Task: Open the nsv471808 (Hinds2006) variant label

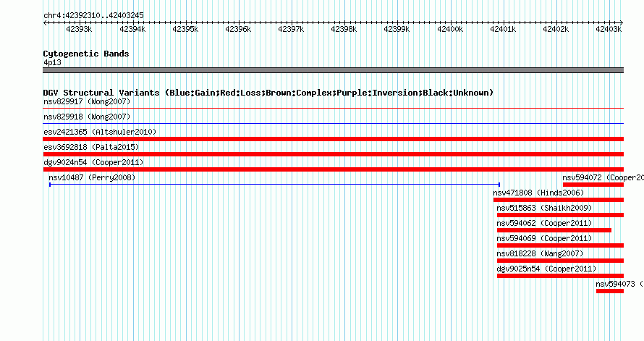Action: (538, 193)
